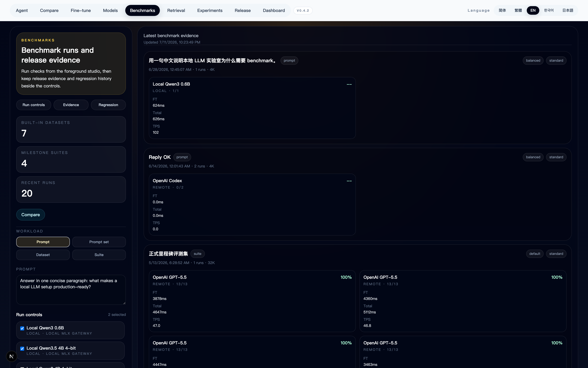
Task: Select the Benchmarks tab
Action: [x=142, y=10]
